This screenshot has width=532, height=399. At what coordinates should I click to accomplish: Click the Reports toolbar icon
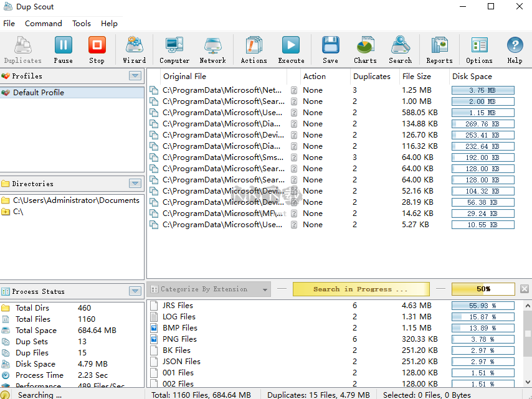pyautogui.click(x=439, y=50)
